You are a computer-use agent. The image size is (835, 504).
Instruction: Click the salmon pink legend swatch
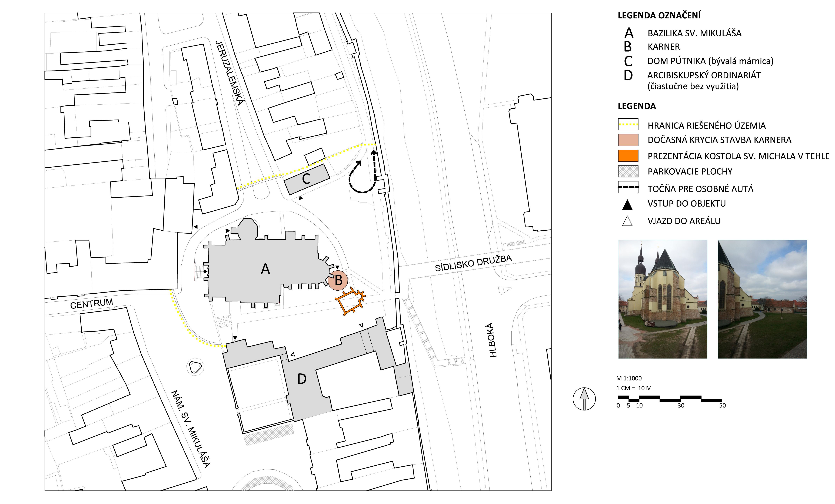tap(628, 140)
